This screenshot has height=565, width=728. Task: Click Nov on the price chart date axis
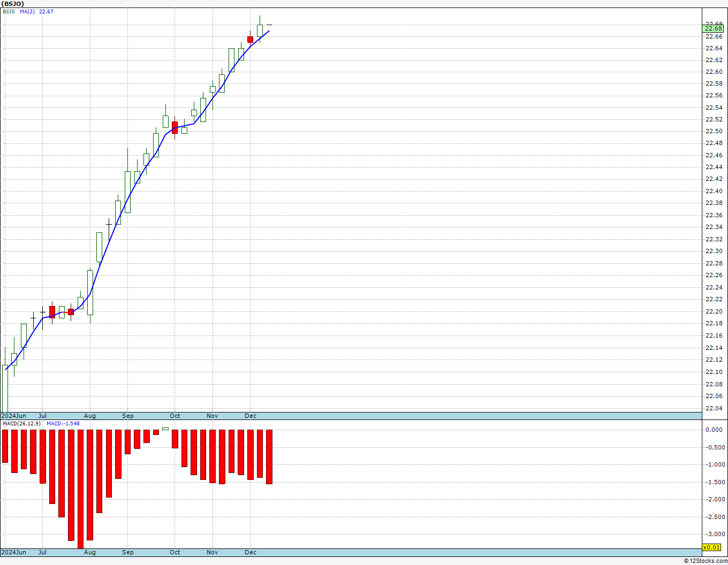[213, 416]
